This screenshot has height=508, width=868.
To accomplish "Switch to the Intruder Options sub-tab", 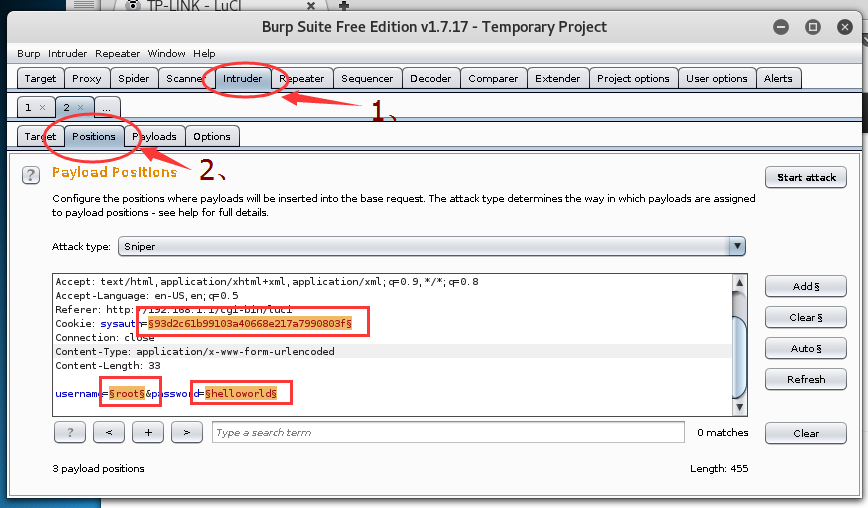I will (x=212, y=137).
